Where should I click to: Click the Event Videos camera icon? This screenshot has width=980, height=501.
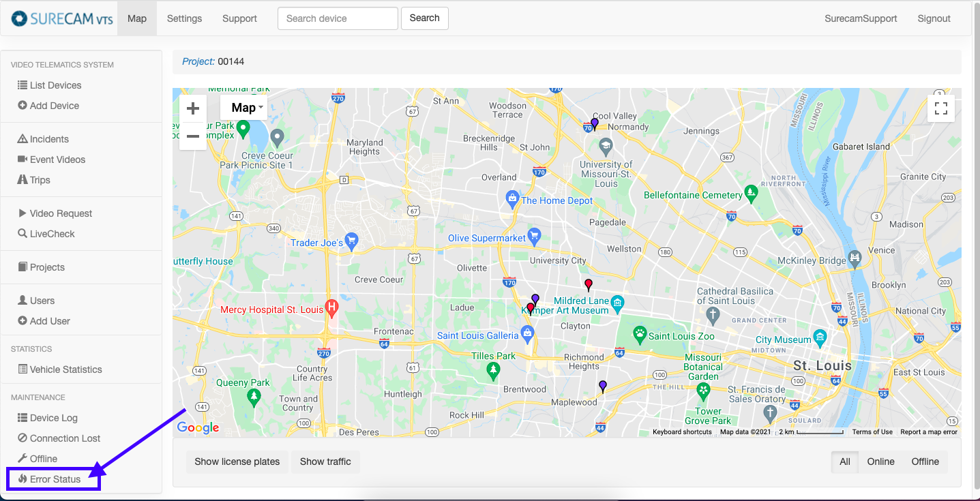click(23, 160)
